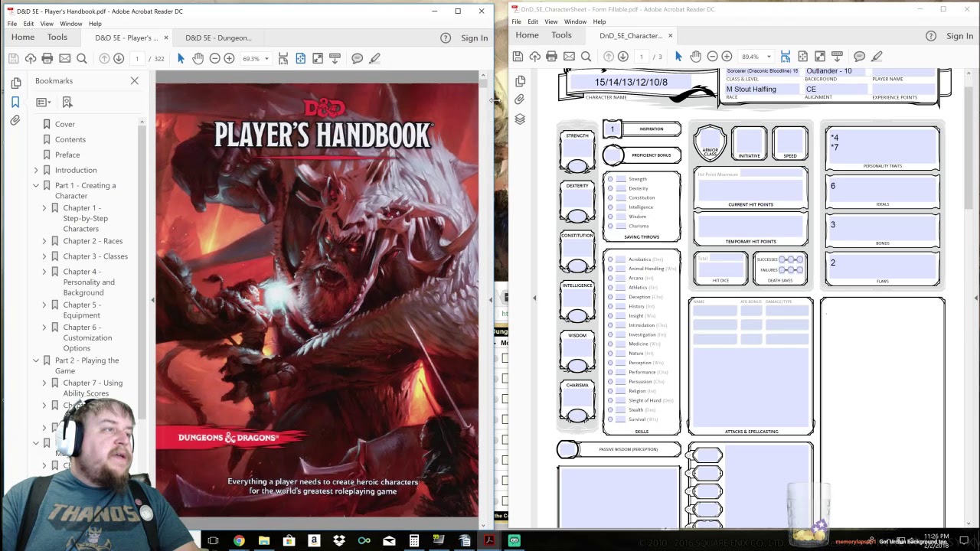The height and width of the screenshot is (551, 980).
Task: Sign In to Acrobat in Player's Handbook window
Action: pyautogui.click(x=475, y=38)
